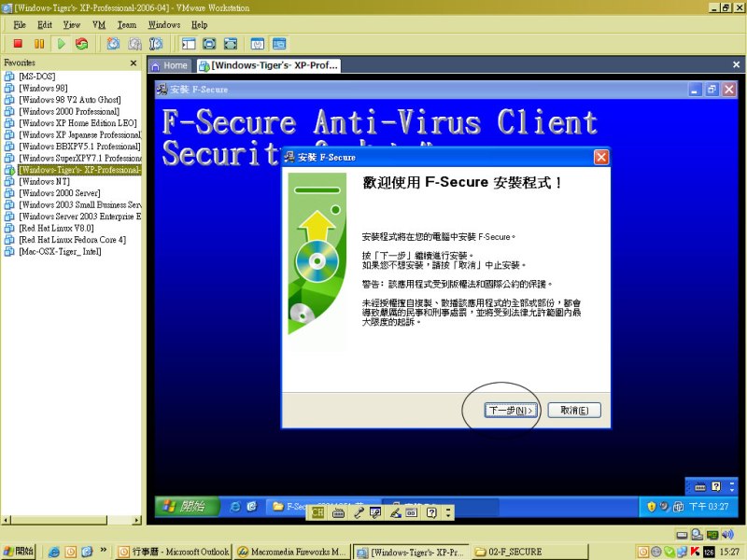Click guest security shield tray icon
Image resolution: width=747 pixels, height=560 pixels.
pyautogui.click(x=651, y=507)
